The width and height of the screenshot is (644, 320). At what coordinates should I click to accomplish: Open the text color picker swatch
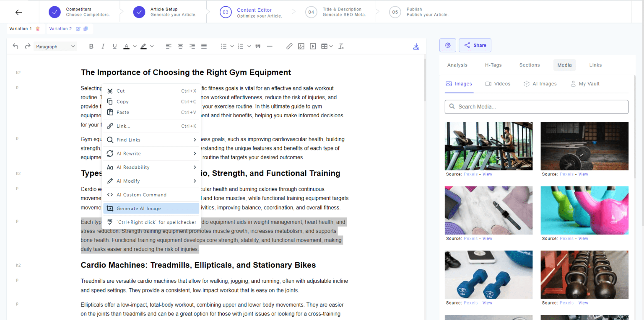[126, 46]
